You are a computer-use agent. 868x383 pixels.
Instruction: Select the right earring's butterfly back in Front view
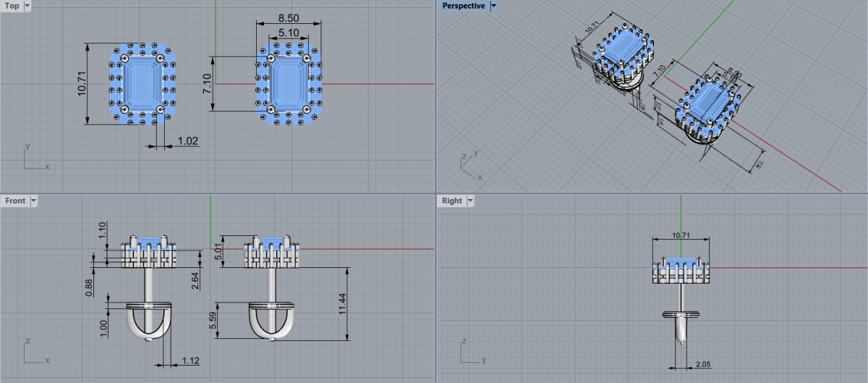(x=273, y=320)
